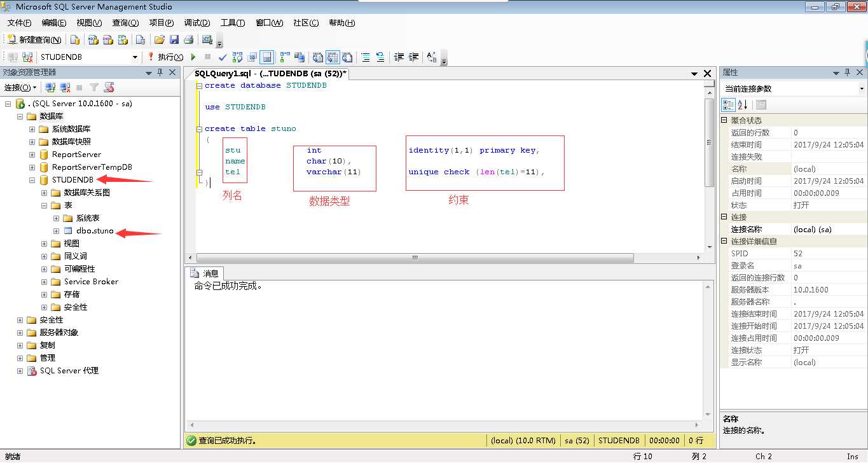Display the estimated execution plan

(x=238, y=57)
